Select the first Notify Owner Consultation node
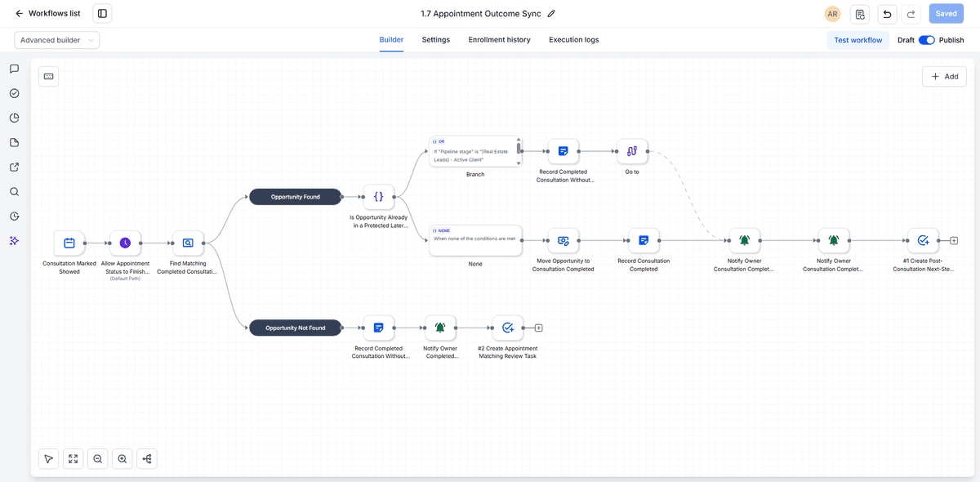This screenshot has width=980, height=482. tap(744, 240)
